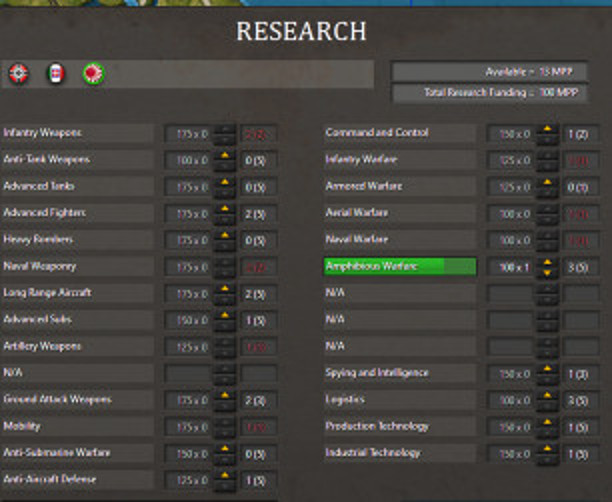612x502 pixels.
Task: Click the Infantry Weapons cost field
Action: pos(189,134)
